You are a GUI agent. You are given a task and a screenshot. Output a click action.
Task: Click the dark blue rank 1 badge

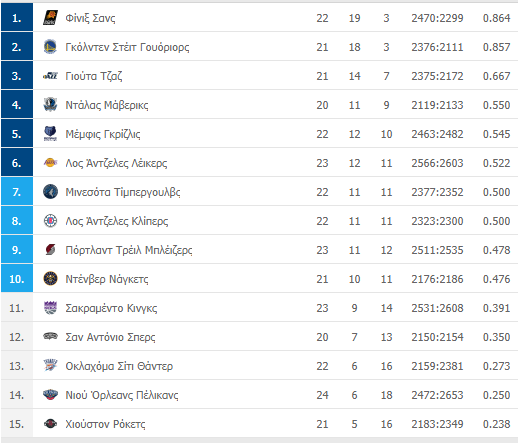pos(17,17)
